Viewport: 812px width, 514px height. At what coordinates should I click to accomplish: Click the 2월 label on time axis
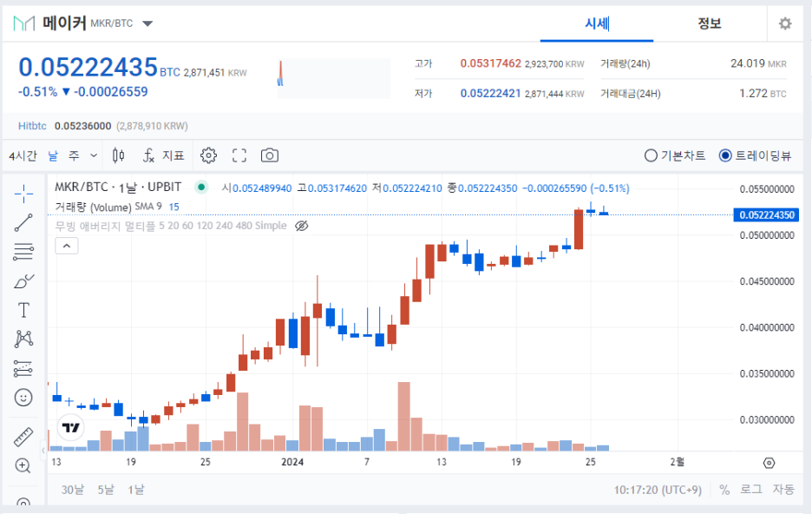(x=677, y=462)
